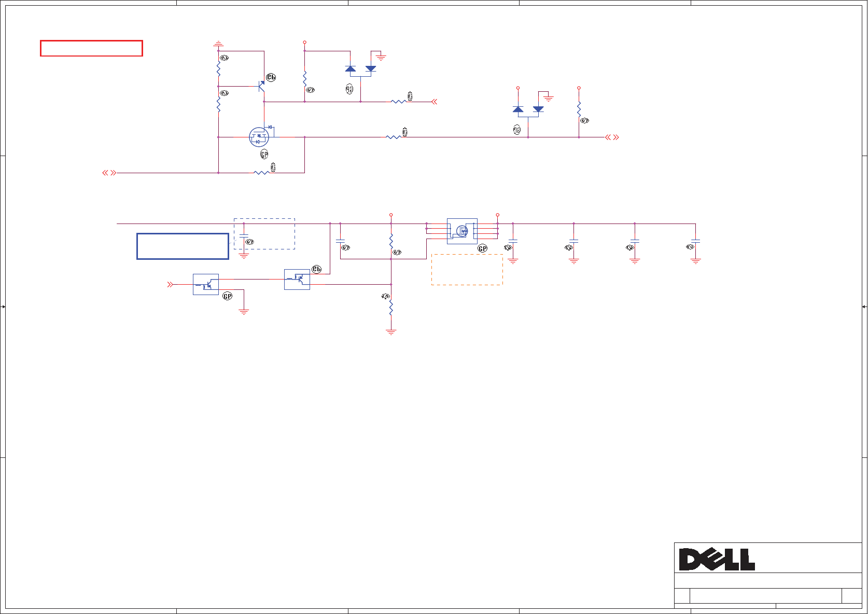The height and width of the screenshot is (614, 868).
Task: Click the power terminal circle above the central divider
Action: [391, 215]
